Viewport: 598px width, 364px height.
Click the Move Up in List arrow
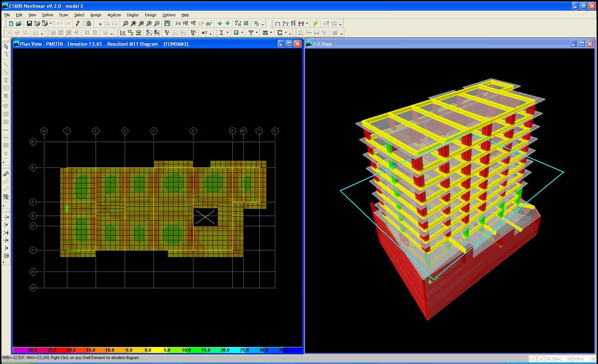220,24
